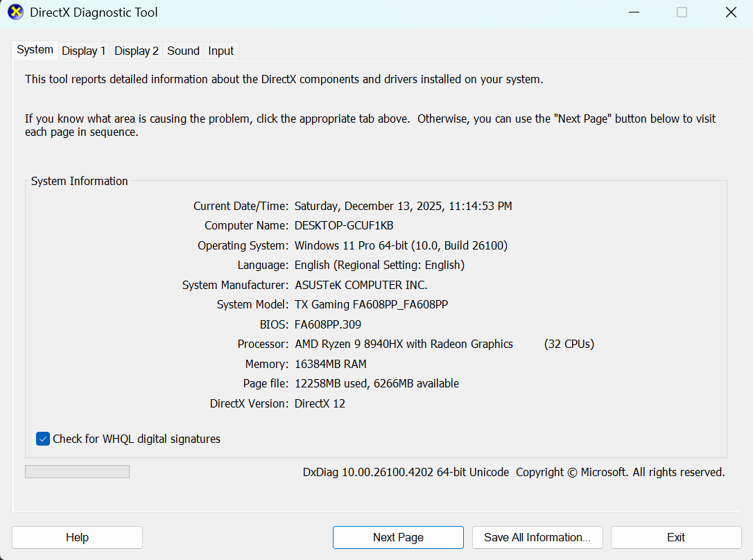Click the DirectX Diagnostic Tool title icon
The width and height of the screenshot is (753, 560).
click(x=16, y=12)
